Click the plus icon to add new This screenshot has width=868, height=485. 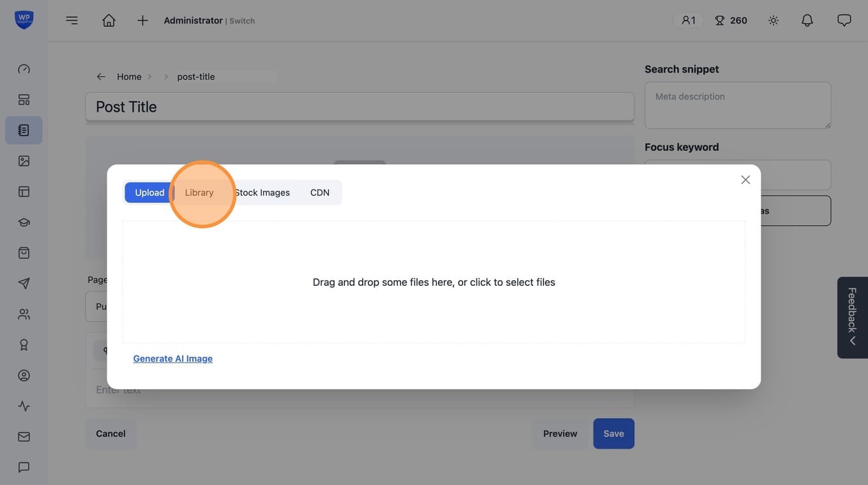143,20
